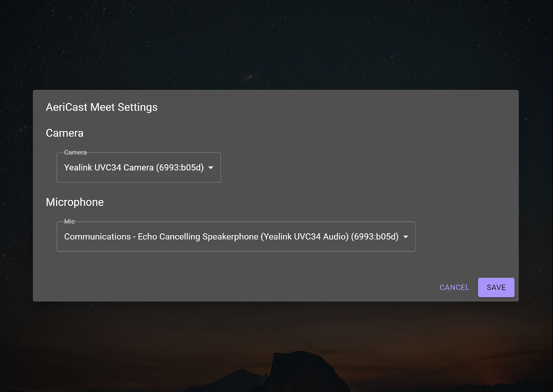Click the Mic dropdown arrow icon

(x=406, y=236)
